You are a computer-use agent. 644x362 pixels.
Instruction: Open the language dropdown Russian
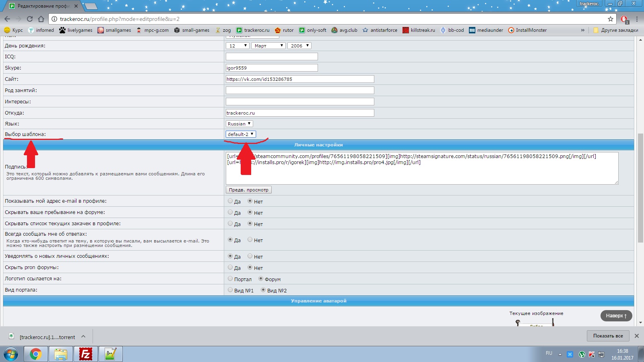click(x=239, y=123)
